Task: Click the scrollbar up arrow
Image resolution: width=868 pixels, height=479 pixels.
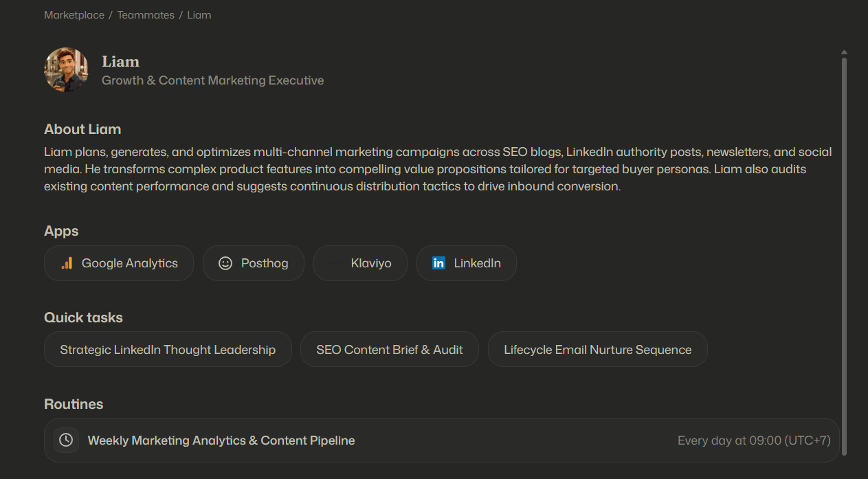Action: click(x=844, y=52)
